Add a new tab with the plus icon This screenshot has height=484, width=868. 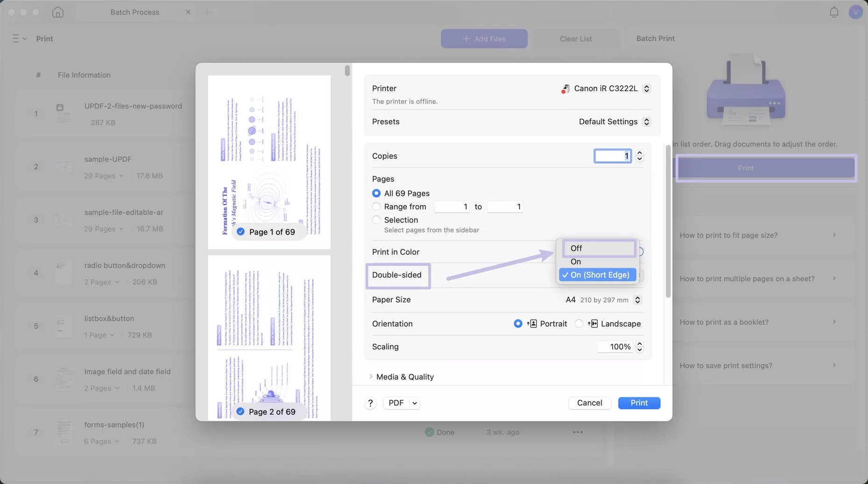207,12
